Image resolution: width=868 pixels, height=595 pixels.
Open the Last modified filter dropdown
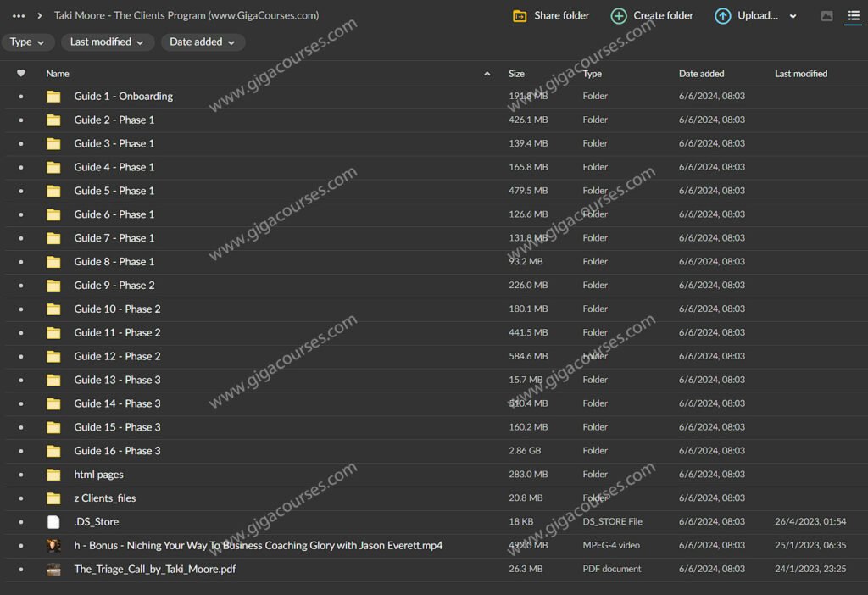[108, 42]
